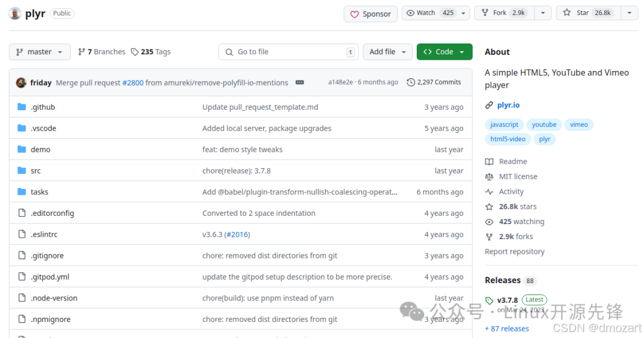Viewport: 644px width, 338px height.
Task: Focus the Go to file search field
Action: coord(289,52)
